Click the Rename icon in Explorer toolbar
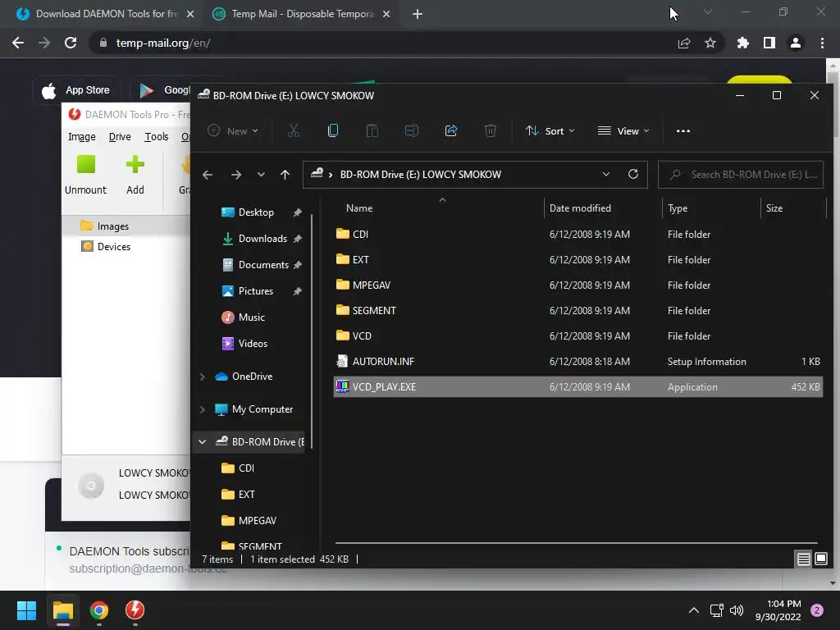This screenshot has height=630, width=840. click(x=412, y=130)
